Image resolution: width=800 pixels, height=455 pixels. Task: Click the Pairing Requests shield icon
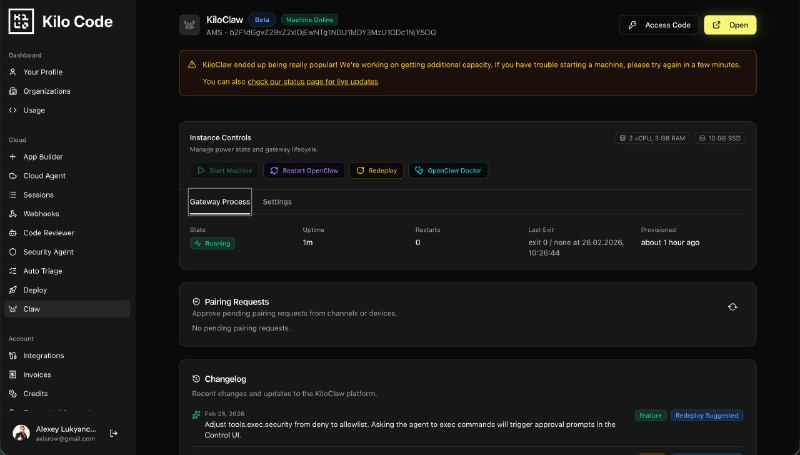196,302
